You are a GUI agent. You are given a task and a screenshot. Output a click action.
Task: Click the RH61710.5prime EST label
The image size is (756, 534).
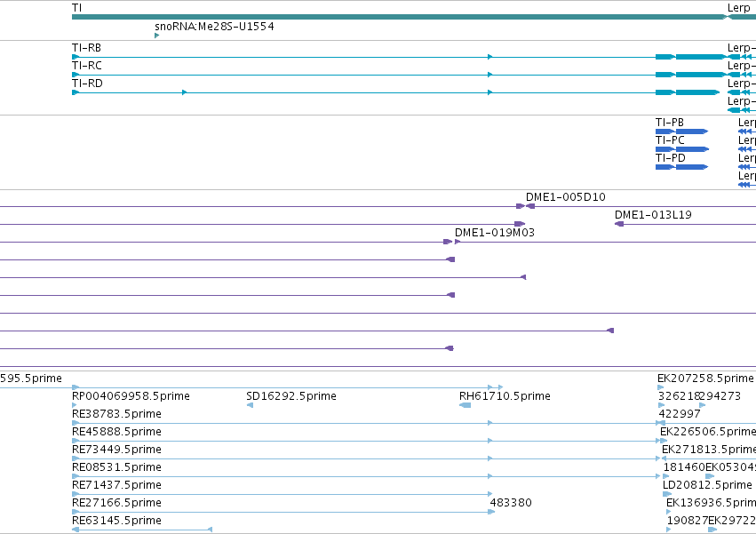[x=505, y=396]
